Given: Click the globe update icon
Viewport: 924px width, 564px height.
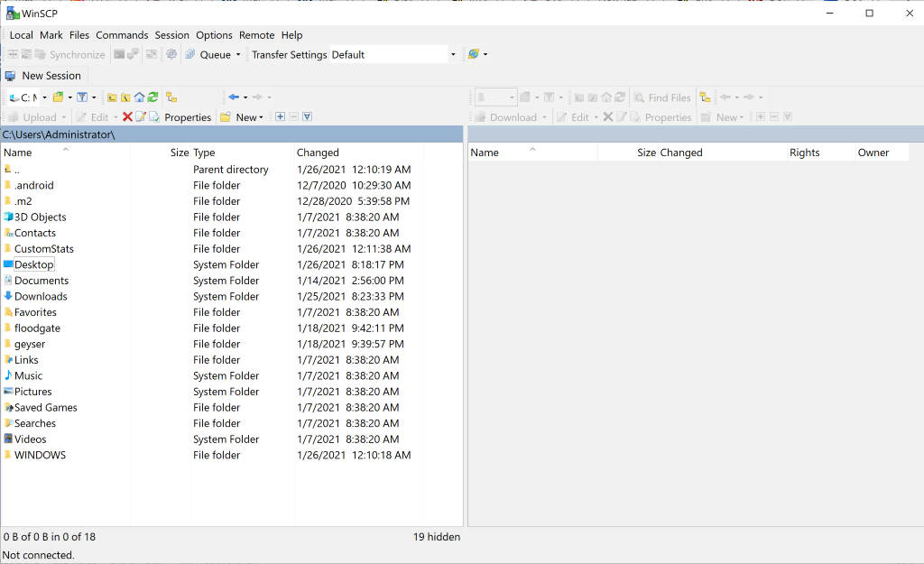Looking at the screenshot, I should [473, 54].
